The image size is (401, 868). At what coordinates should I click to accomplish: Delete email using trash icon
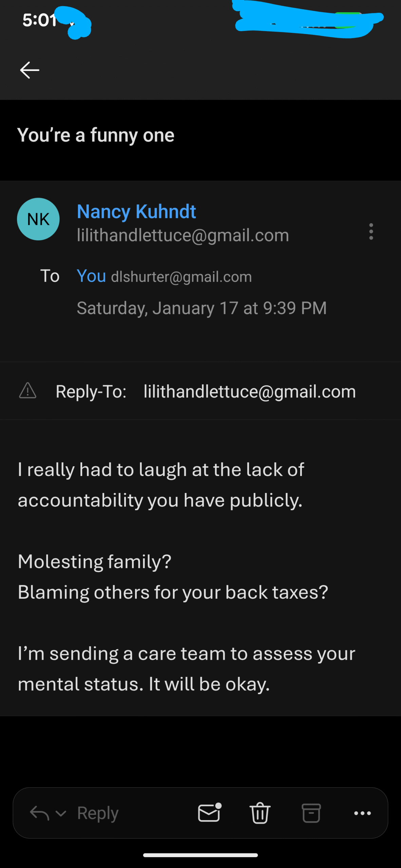(260, 813)
